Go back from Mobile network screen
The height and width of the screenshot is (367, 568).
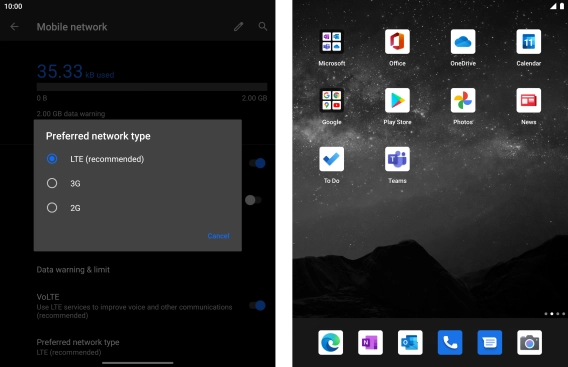(x=14, y=26)
